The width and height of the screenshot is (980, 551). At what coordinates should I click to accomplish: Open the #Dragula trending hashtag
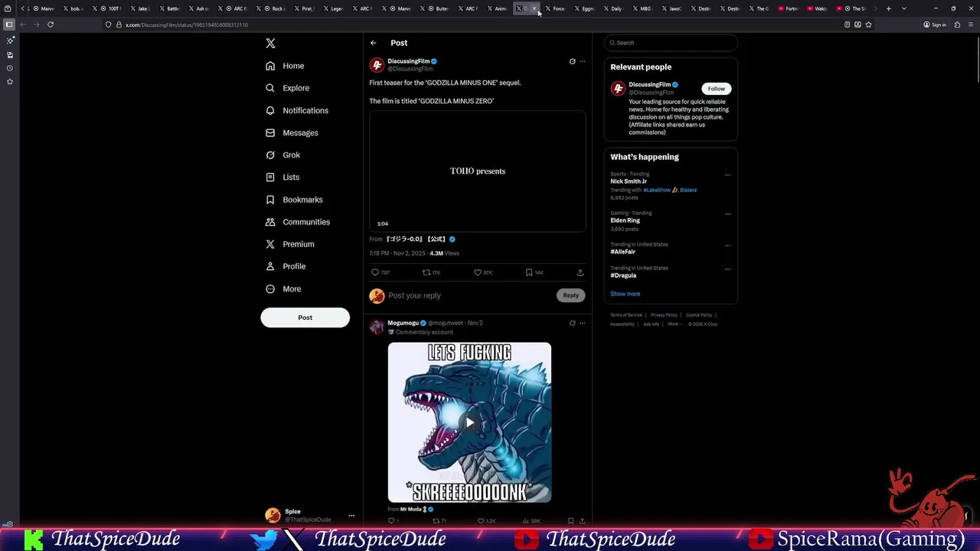[623, 275]
